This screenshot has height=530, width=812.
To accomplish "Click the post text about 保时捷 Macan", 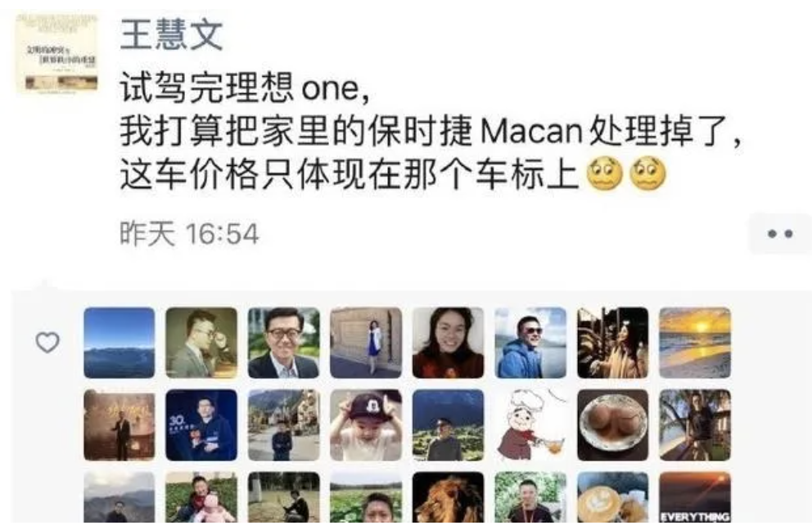I will click(431, 132).
